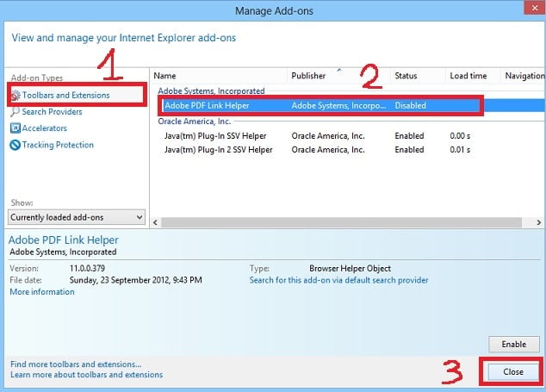Click the Navigation column header
546x392 pixels.
click(524, 76)
